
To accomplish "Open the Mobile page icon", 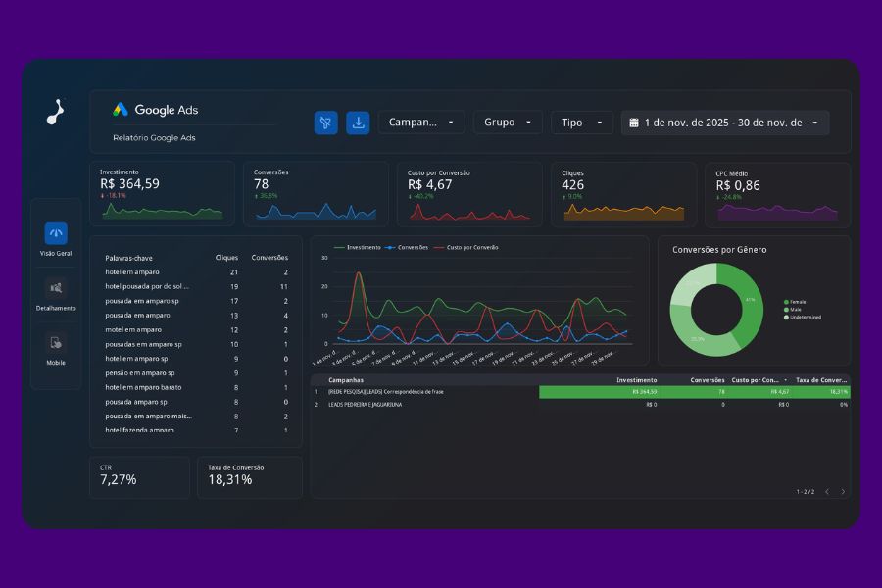I will [56, 343].
